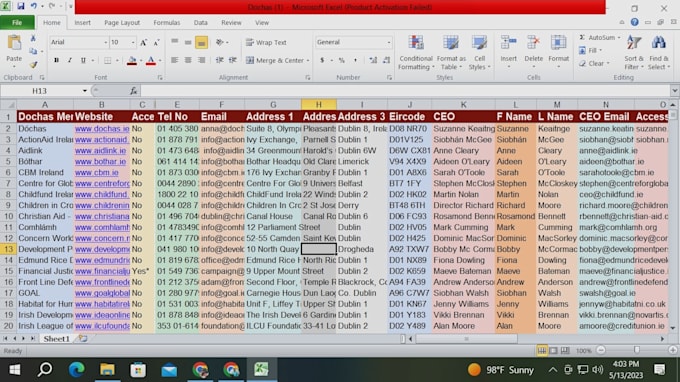Click the horizontal scrollbar
Viewport: 680px width, 382px height.
[x=467, y=339]
